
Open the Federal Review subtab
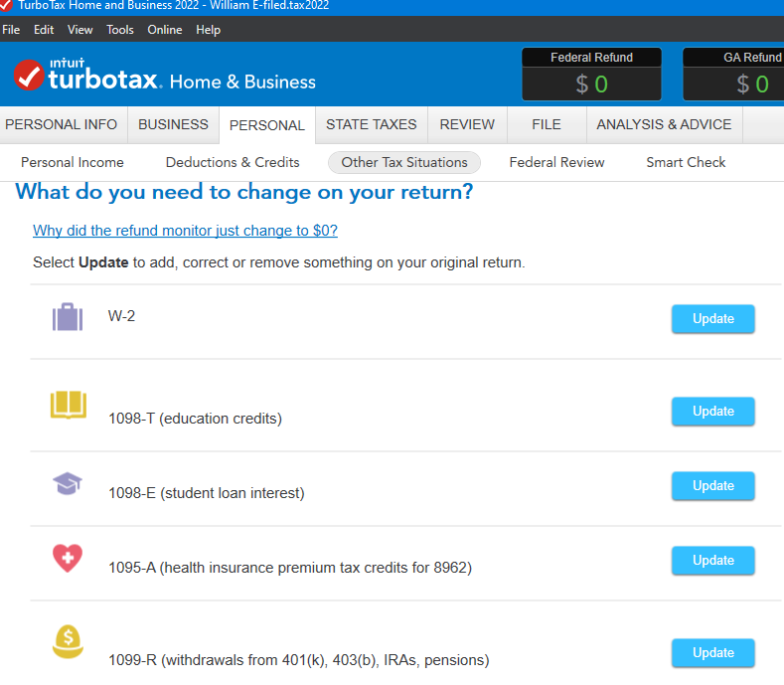(556, 163)
